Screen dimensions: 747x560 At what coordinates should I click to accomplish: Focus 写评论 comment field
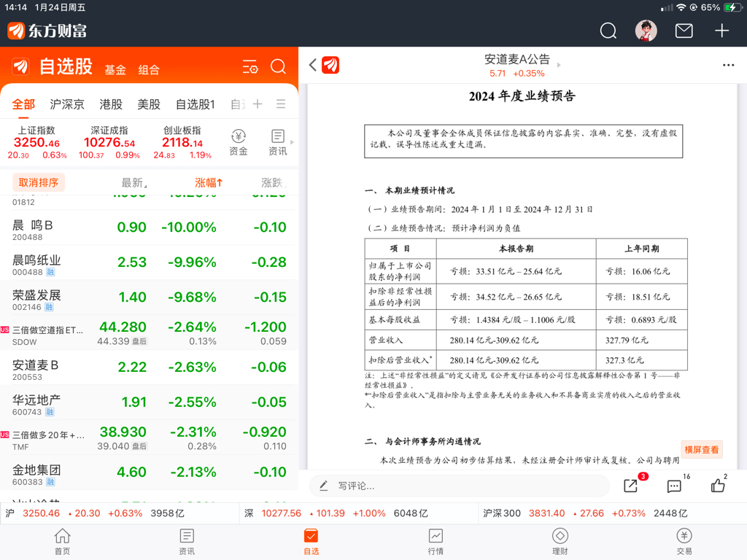(x=460, y=486)
